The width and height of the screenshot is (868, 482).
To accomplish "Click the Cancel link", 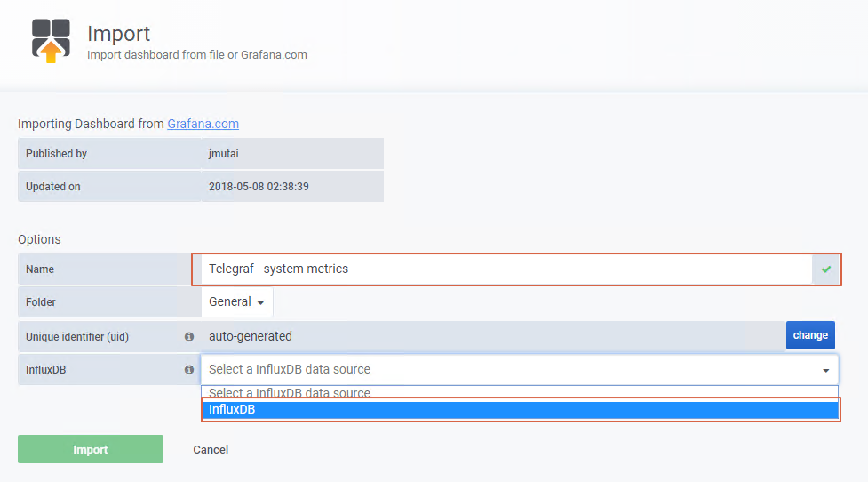I will (x=211, y=449).
